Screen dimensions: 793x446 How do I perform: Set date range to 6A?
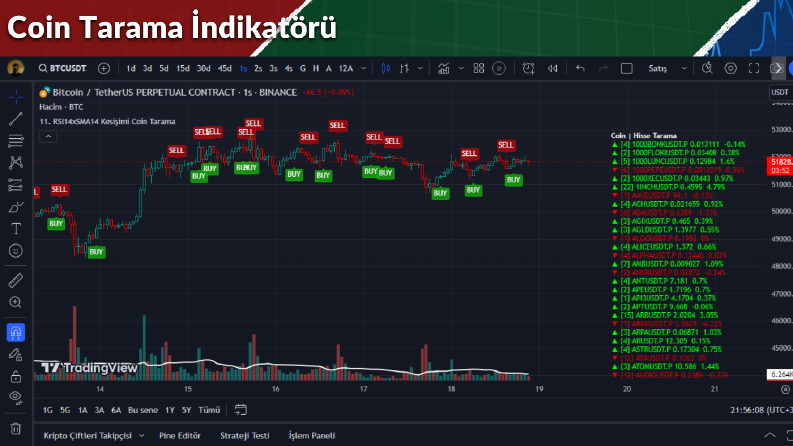click(116, 410)
